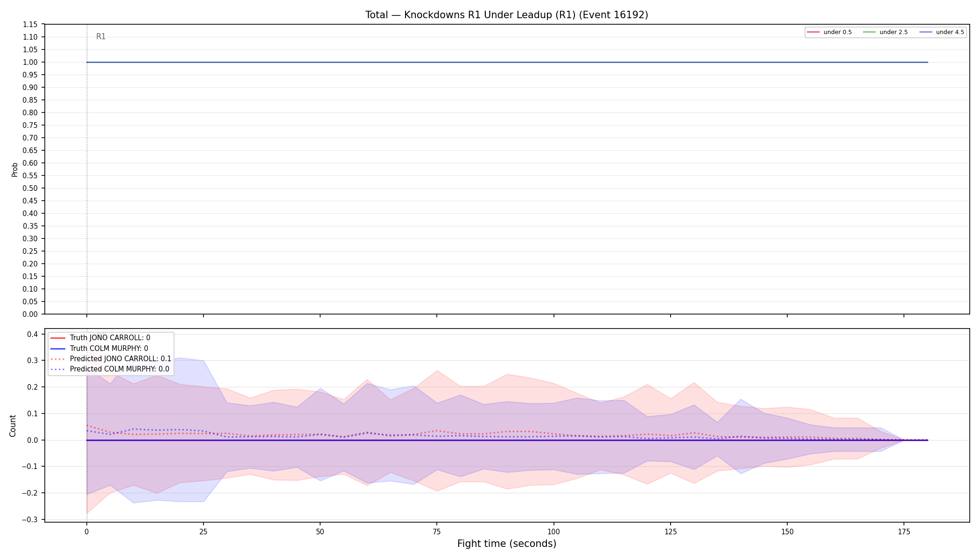Click the 'Prob' y-axis label
The image size is (980, 560).
(x=14, y=169)
